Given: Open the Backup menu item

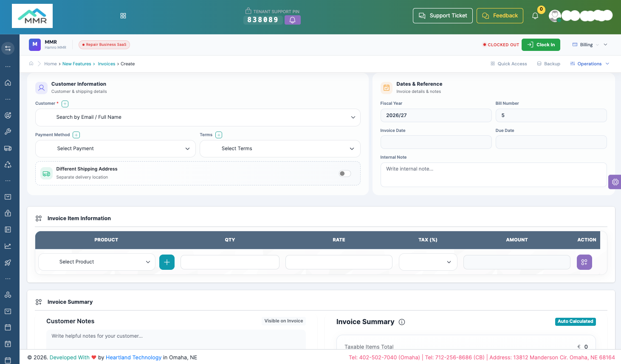Looking at the screenshot, I should coord(548,64).
